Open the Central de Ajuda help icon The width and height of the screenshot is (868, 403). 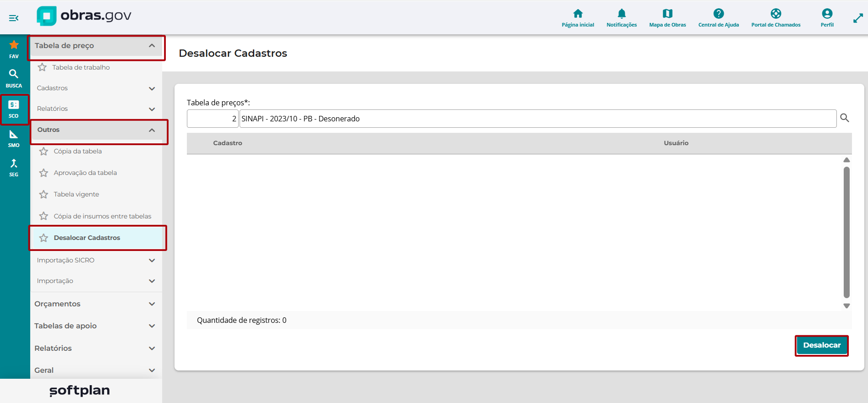719,13
